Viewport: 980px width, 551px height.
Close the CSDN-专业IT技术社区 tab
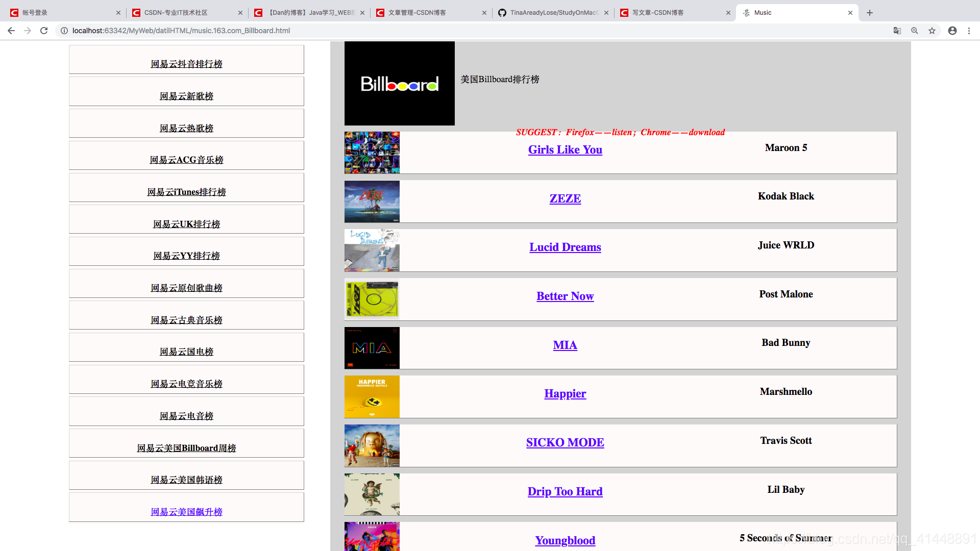point(240,13)
